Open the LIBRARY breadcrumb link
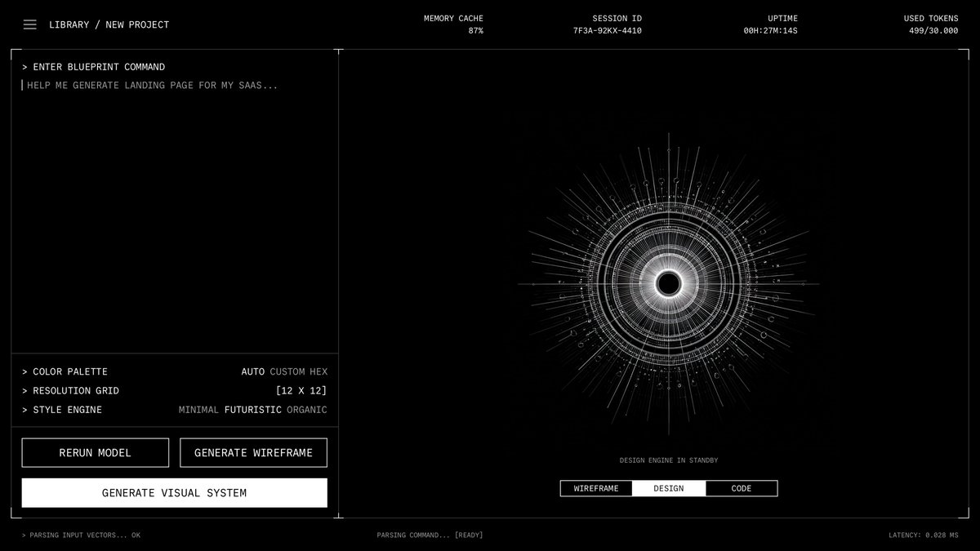This screenshot has height=551, width=980. coord(69,24)
